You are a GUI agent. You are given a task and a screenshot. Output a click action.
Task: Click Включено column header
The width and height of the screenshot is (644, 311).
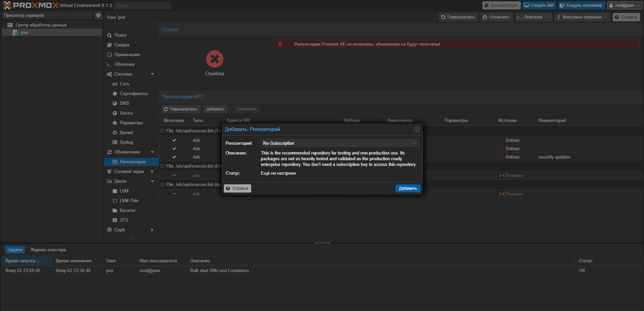point(174,120)
